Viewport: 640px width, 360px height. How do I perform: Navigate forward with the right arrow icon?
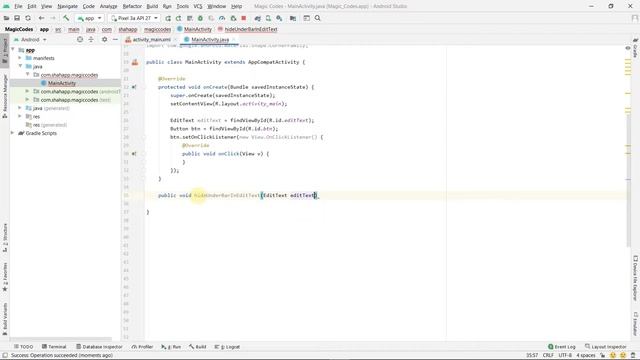[53, 18]
